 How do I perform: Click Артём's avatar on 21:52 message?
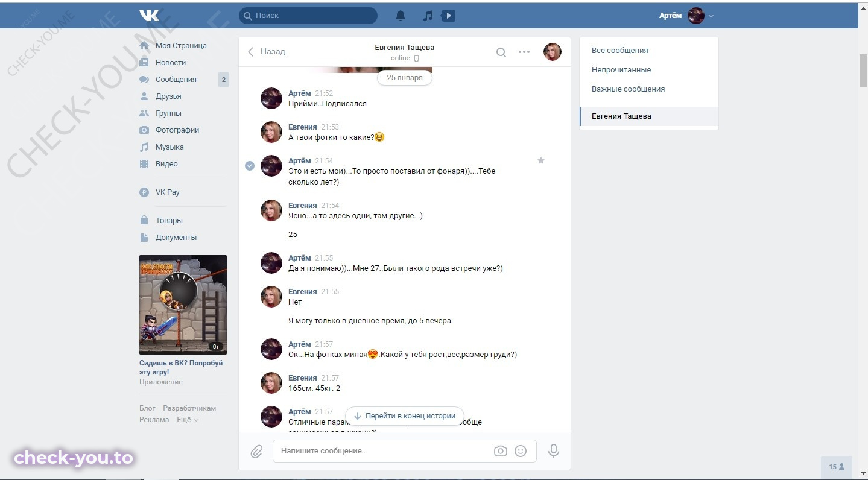[x=271, y=98]
